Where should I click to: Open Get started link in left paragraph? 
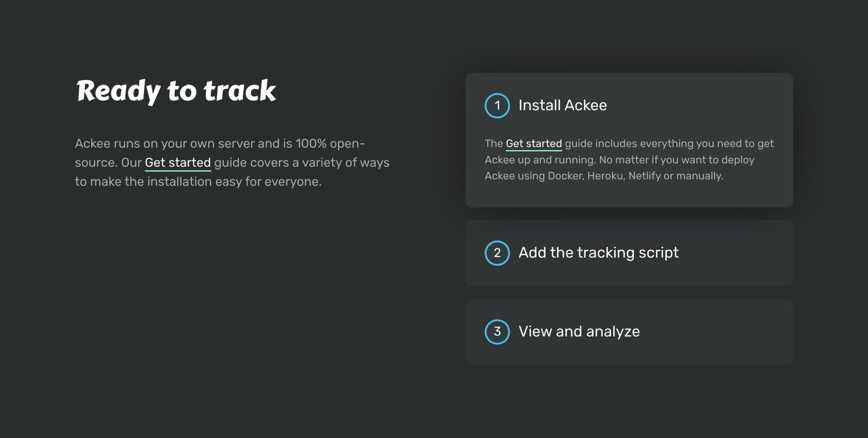click(x=178, y=163)
